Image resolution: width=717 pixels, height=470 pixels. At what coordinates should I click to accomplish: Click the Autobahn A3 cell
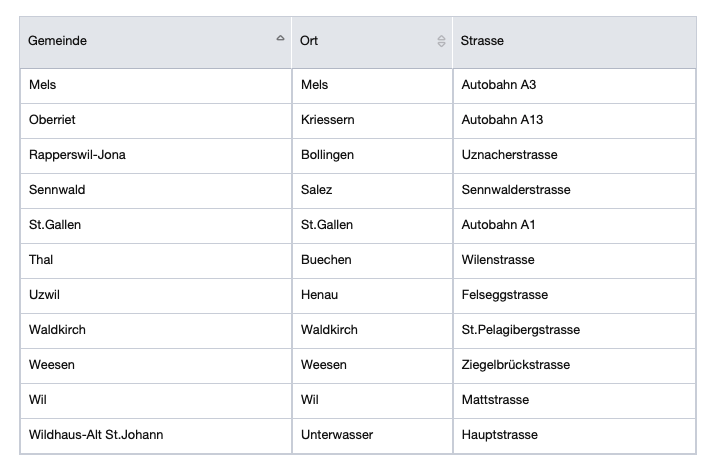click(x=499, y=85)
